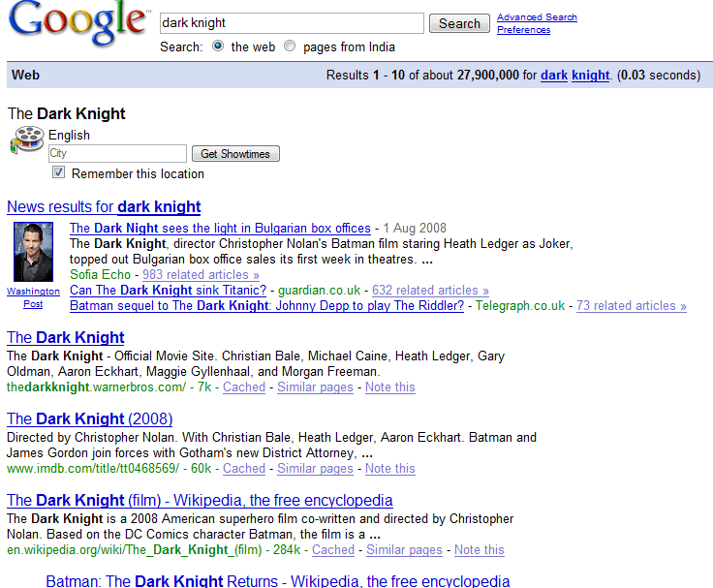This screenshot has height=588, width=713.
Task: Click the 'www.imdb.com/title/tt0468569/' URL text
Action: [93, 469]
